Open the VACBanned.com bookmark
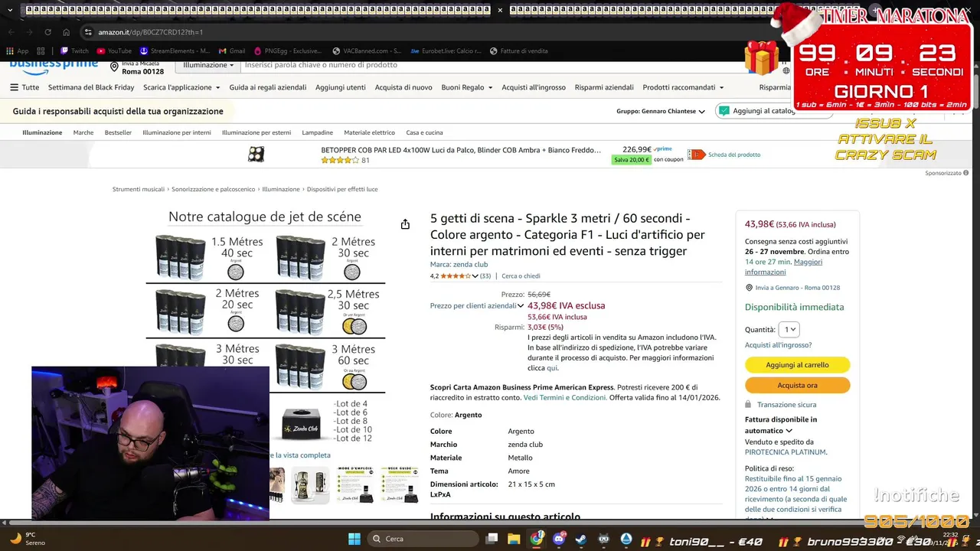 tap(367, 51)
